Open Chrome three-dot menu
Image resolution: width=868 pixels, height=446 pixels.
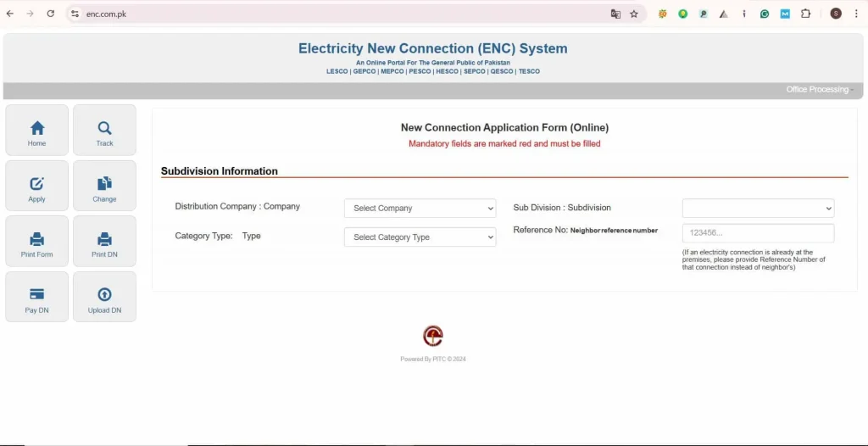[856, 14]
